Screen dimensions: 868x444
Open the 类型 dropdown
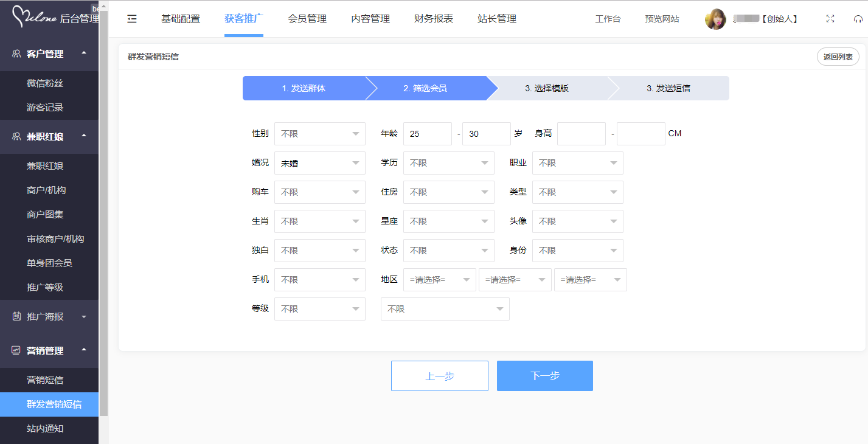coord(578,192)
